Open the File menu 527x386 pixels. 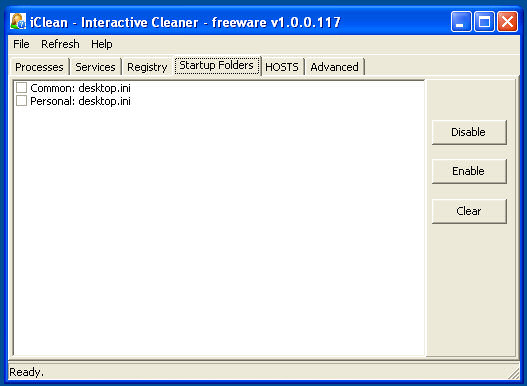[x=21, y=44]
